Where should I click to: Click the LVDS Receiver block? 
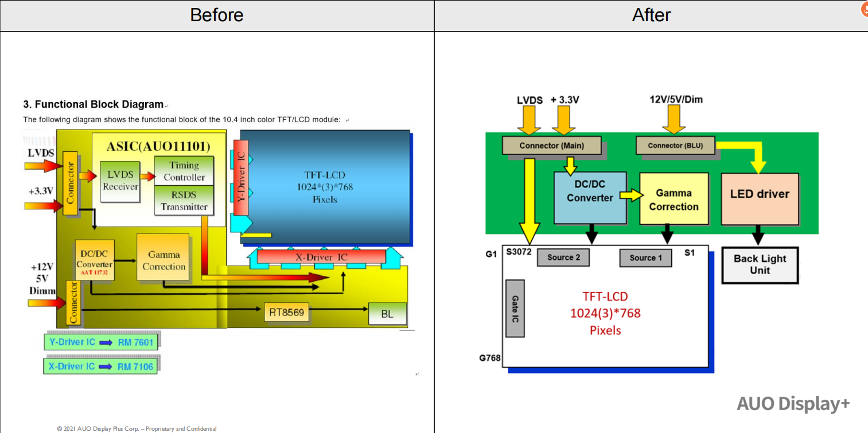(120, 181)
